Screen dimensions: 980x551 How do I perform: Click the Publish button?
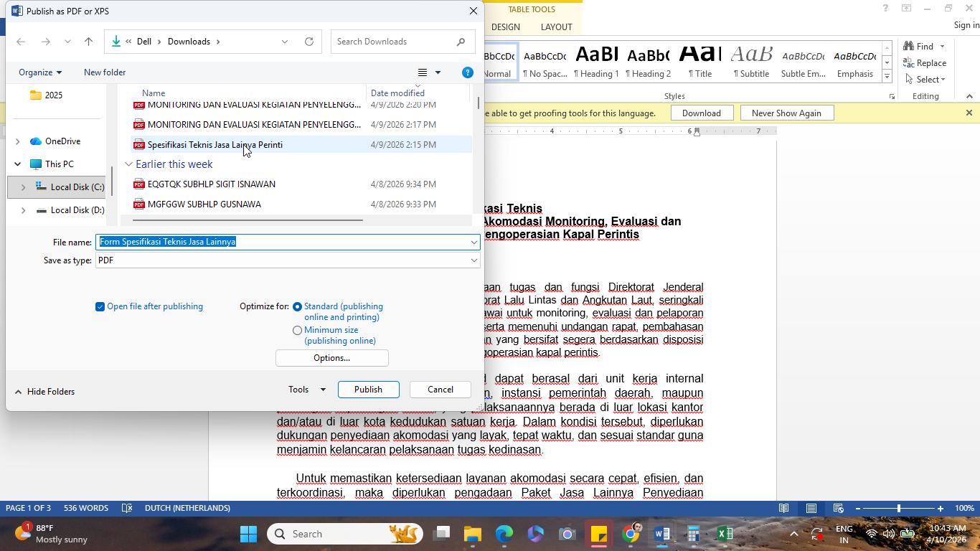click(x=368, y=390)
